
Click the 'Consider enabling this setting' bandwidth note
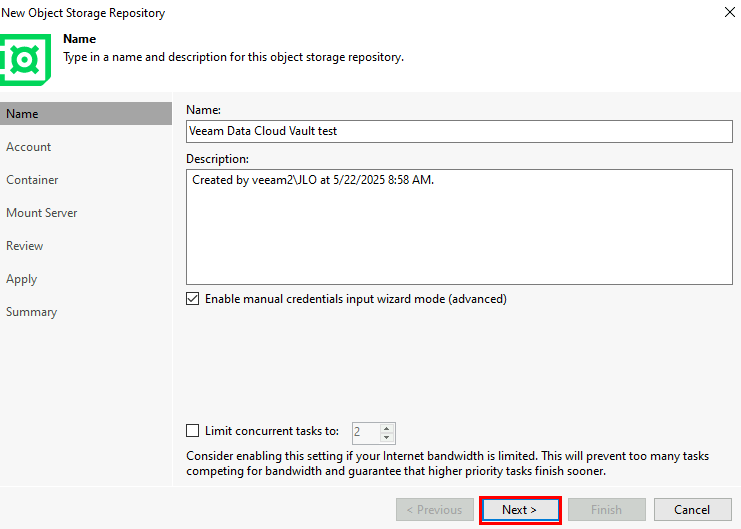click(448, 463)
